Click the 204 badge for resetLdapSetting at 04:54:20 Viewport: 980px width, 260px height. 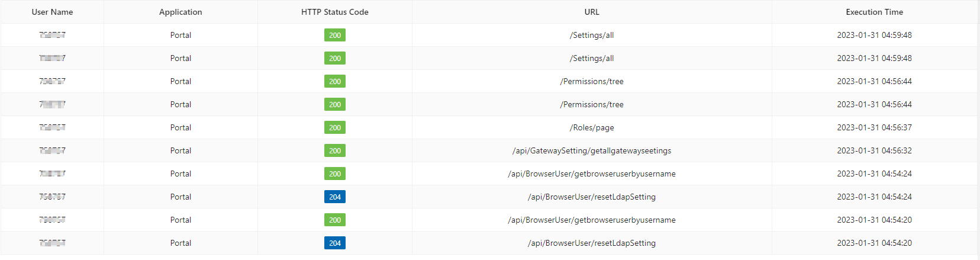coord(335,243)
